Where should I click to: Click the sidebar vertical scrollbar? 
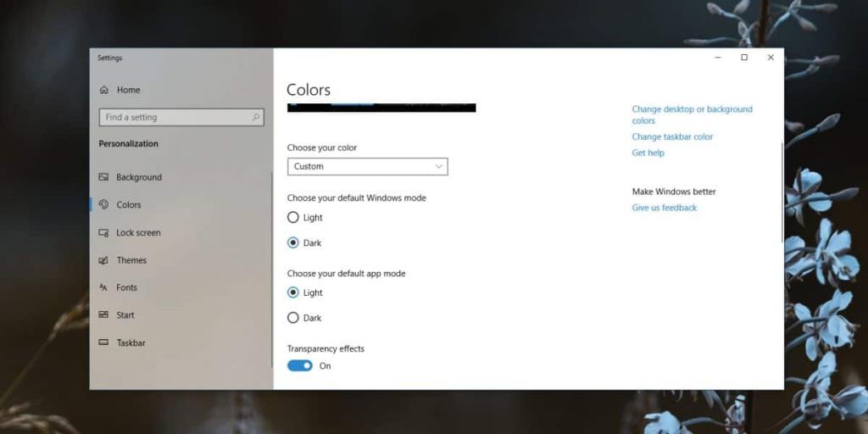pyautogui.click(x=272, y=270)
